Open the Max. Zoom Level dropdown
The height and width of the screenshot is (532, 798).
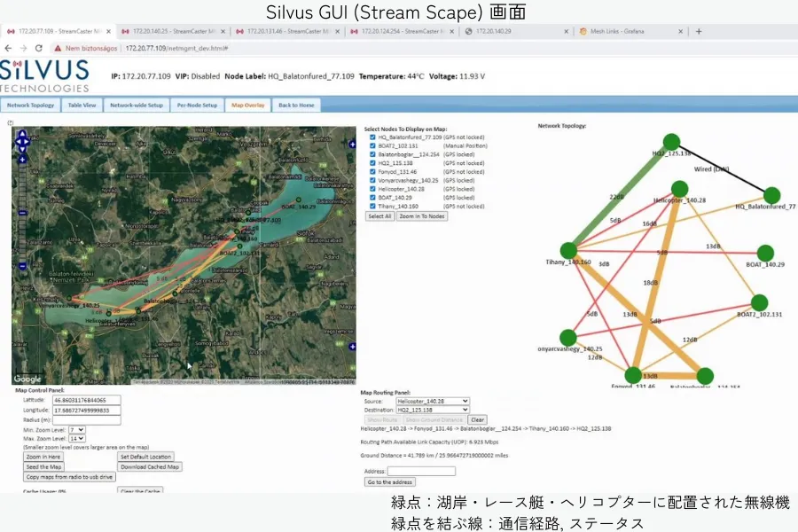(x=77, y=438)
